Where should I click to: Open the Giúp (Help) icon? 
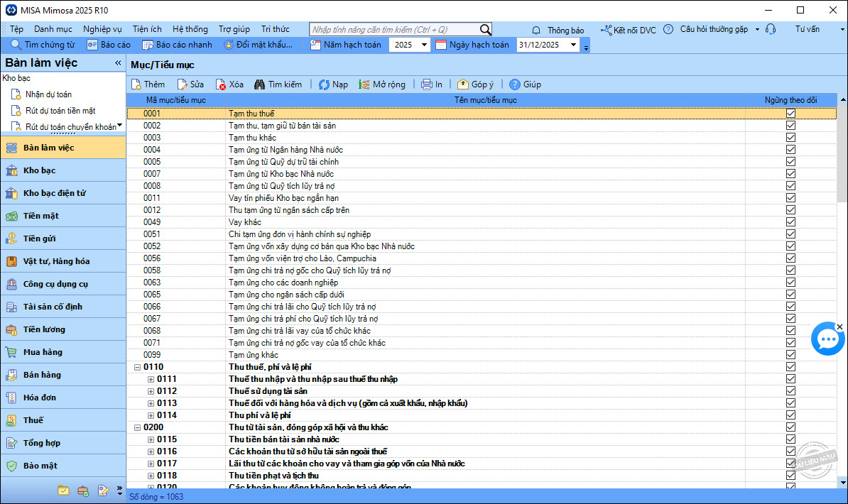click(515, 84)
